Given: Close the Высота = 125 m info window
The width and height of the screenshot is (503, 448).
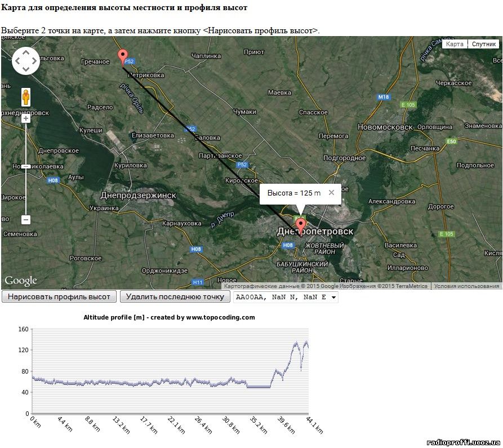Looking at the screenshot, I should 331,193.
